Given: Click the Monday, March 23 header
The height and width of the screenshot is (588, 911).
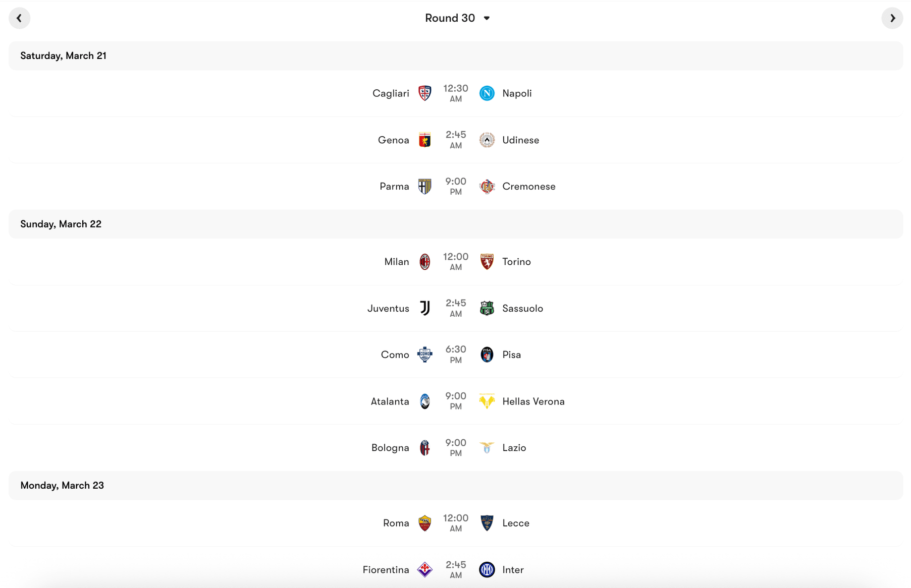Looking at the screenshot, I should (x=62, y=485).
